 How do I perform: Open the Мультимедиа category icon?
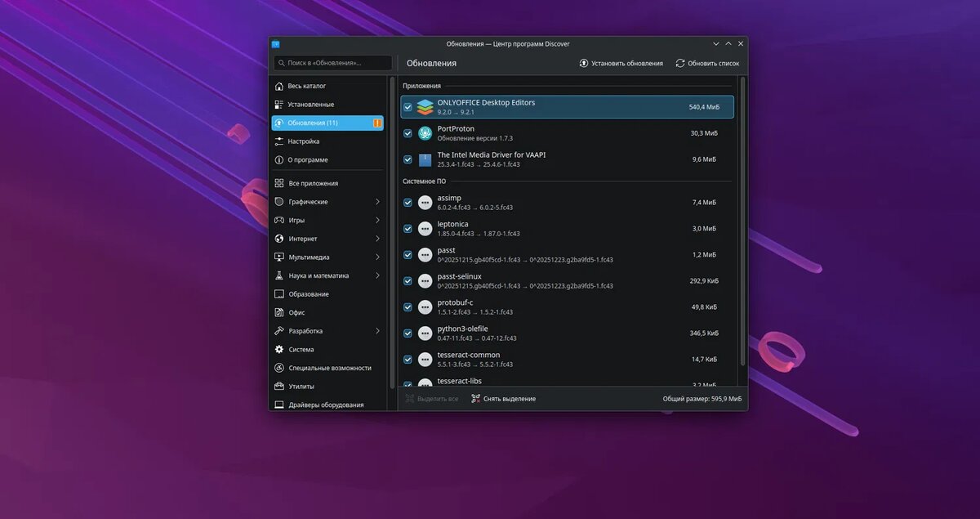[x=278, y=257]
